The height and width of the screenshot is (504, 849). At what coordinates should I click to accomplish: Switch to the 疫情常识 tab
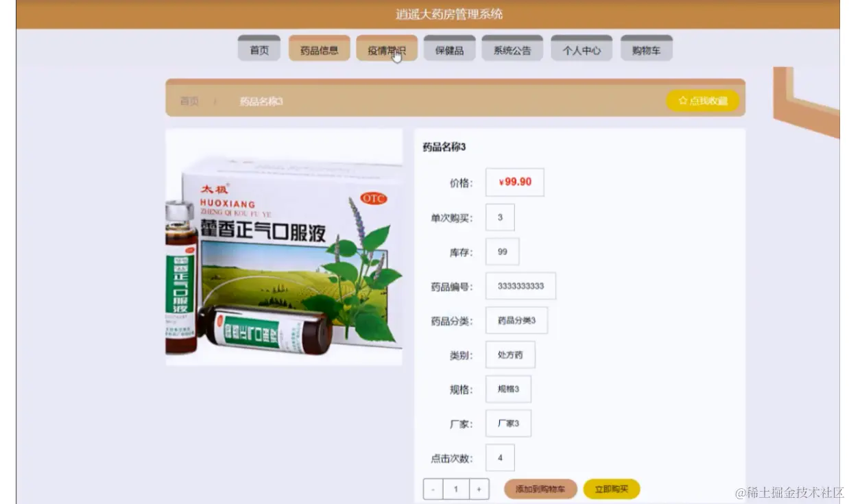point(387,49)
